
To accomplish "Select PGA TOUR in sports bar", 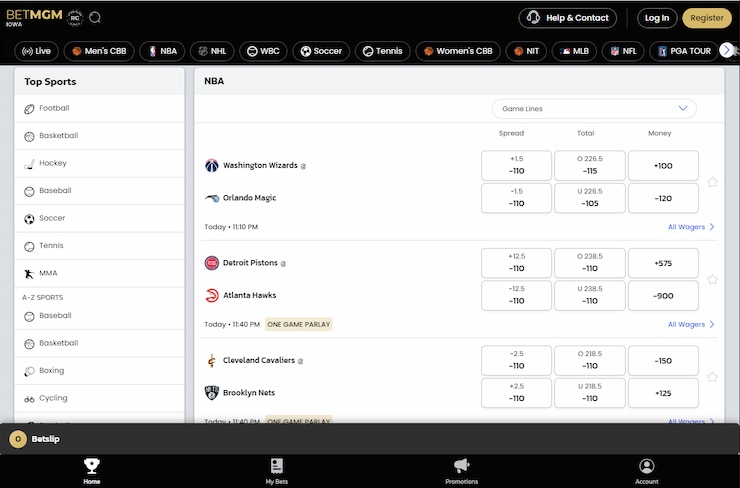I will click(684, 51).
